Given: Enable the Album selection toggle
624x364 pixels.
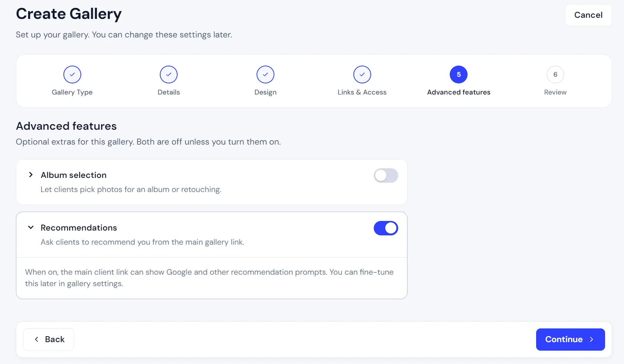Looking at the screenshot, I should 386,175.
